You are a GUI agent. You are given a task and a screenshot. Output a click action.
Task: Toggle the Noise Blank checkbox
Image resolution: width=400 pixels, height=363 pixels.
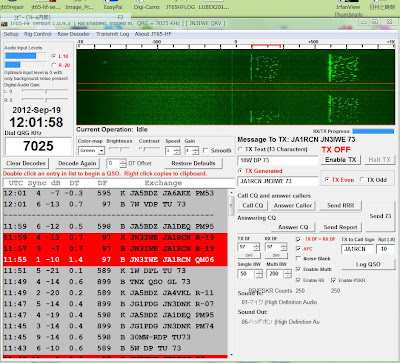coord(299,259)
